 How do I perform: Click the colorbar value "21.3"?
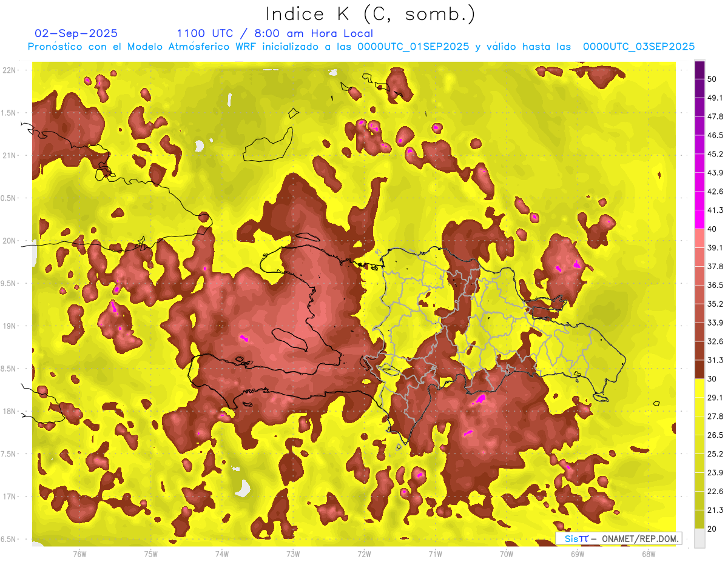click(x=715, y=510)
